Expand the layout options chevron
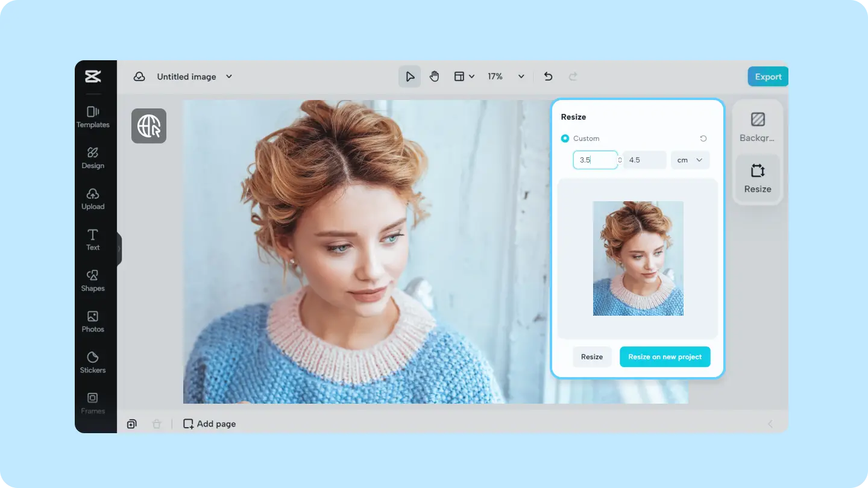The image size is (868, 488). click(x=472, y=77)
